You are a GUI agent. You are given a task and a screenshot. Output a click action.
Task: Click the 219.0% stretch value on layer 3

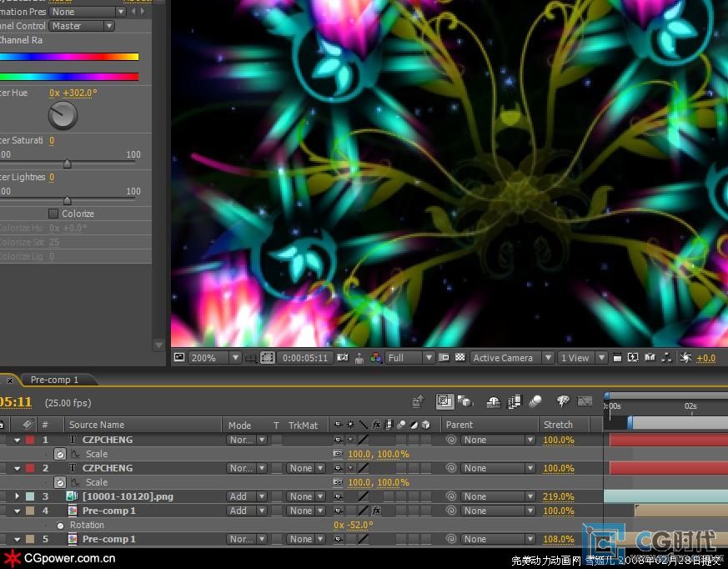(559, 496)
